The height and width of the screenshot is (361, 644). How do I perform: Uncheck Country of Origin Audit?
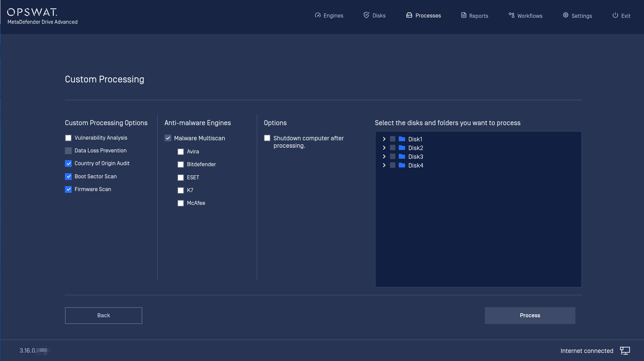[68, 164]
